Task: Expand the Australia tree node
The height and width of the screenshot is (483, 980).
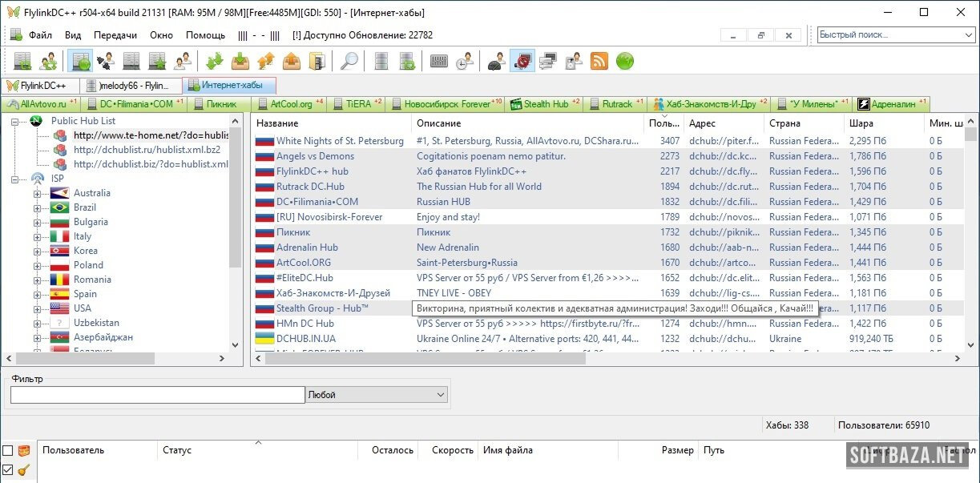Action: tap(37, 193)
